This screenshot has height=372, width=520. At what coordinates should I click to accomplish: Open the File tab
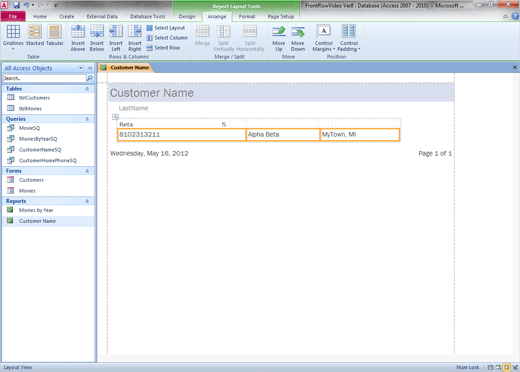(13, 16)
